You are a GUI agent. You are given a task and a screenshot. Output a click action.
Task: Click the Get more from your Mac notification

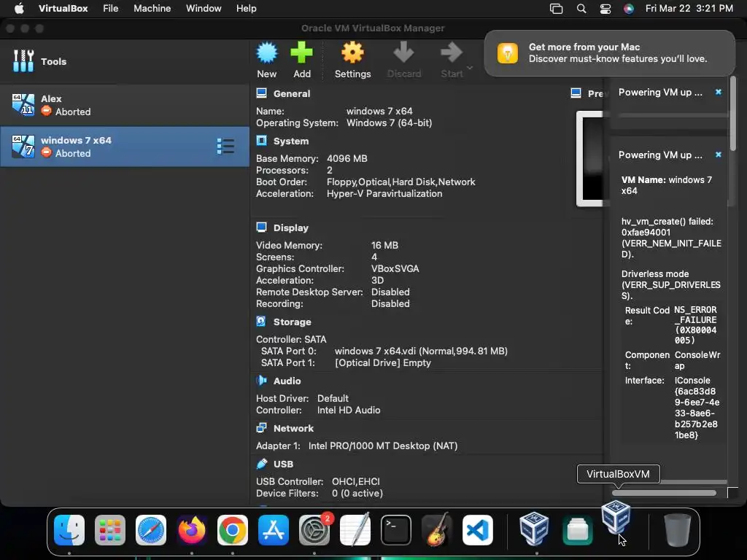pos(609,52)
